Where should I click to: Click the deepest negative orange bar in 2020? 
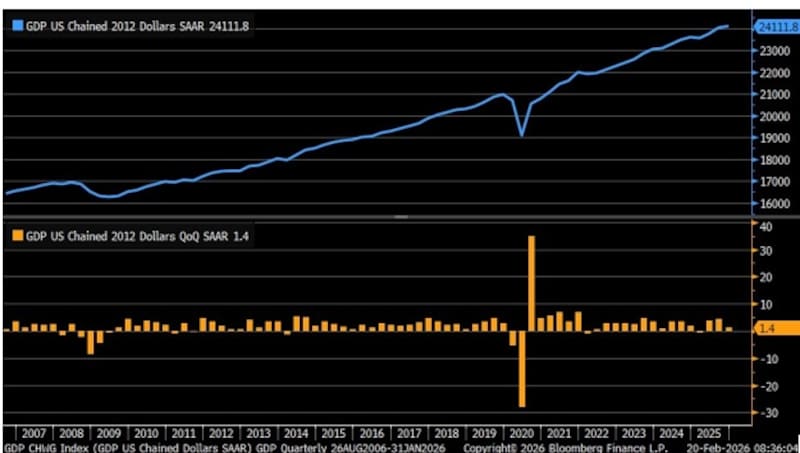tap(521, 368)
